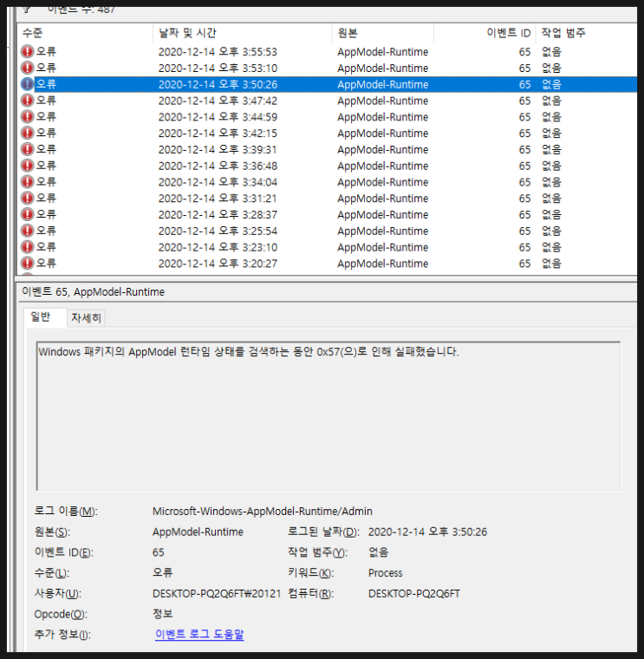Select date 2020-12-14 오후 3:25:54
The image size is (644, 659).
click(218, 231)
